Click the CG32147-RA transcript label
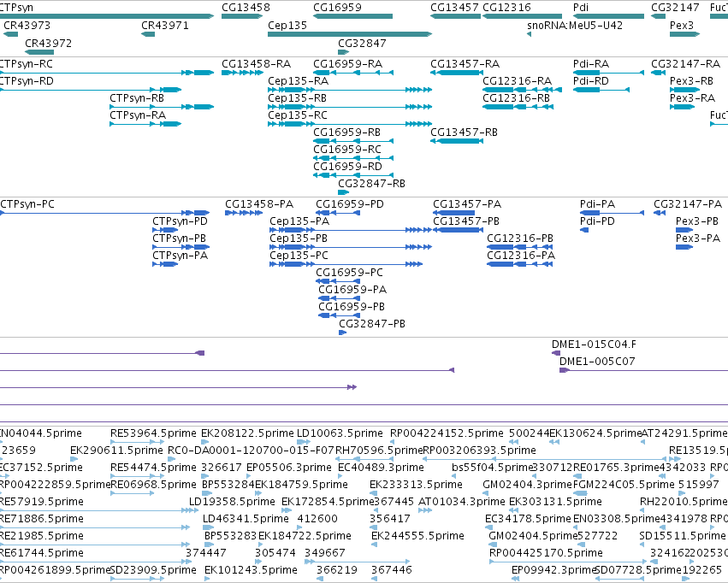The height and width of the screenshot is (583, 728). tap(686, 64)
